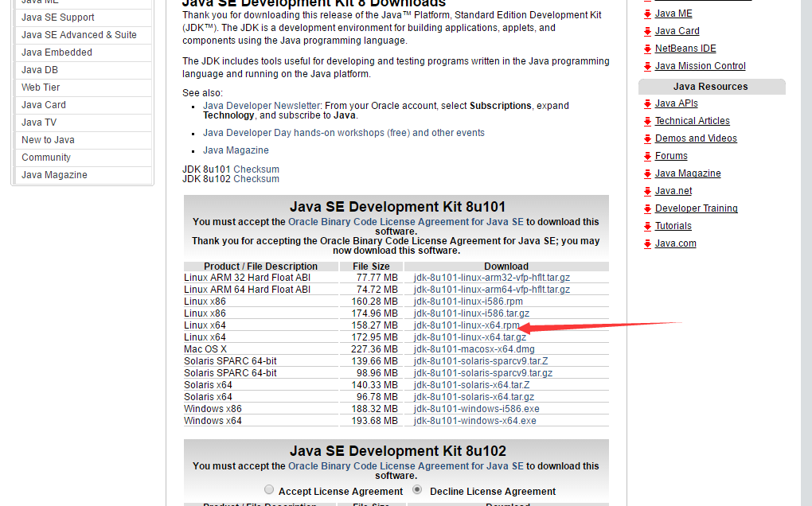812x506 pixels.
Task: Download jdk-8u101-solaris-x64.tar.gz
Action: point(474,397)
